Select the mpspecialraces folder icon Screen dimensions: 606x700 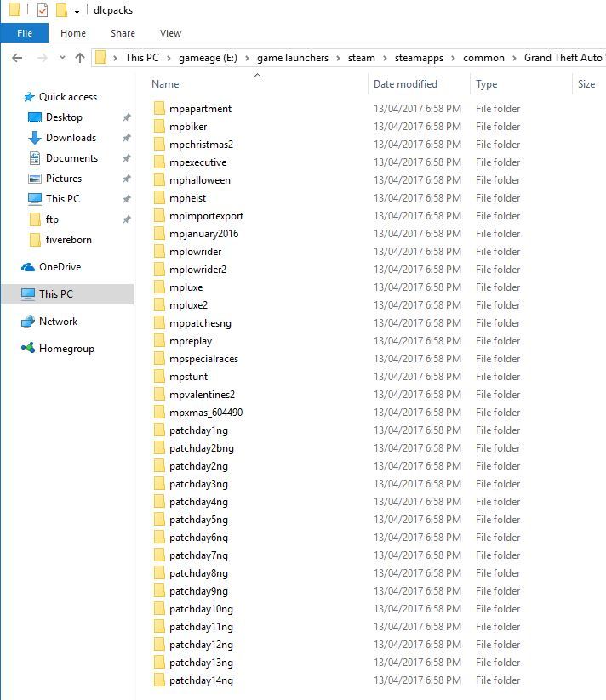(x=159, y=358)
